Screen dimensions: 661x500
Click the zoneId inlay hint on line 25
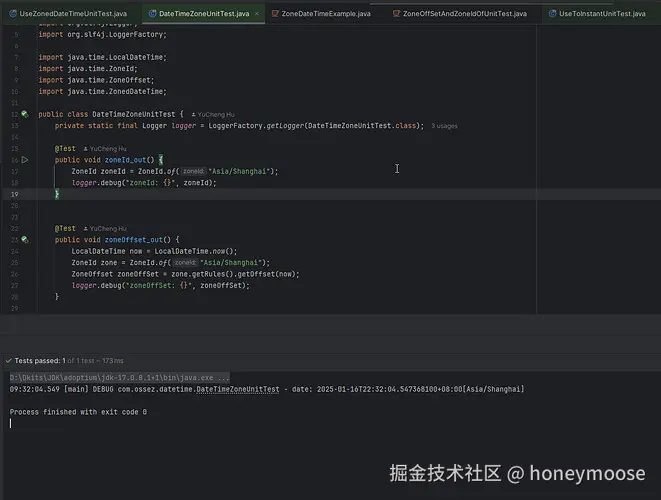[x=185, y=263]
